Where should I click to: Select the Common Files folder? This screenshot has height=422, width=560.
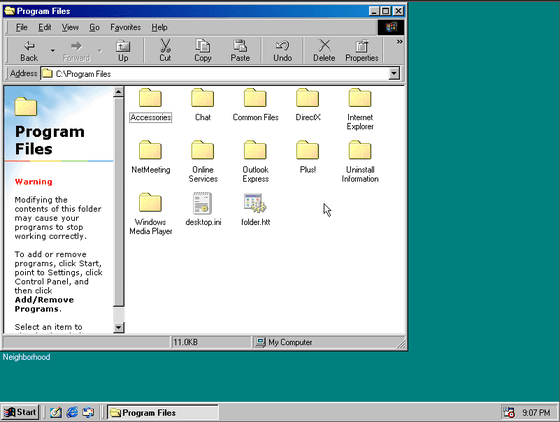[x=255, y=105]
